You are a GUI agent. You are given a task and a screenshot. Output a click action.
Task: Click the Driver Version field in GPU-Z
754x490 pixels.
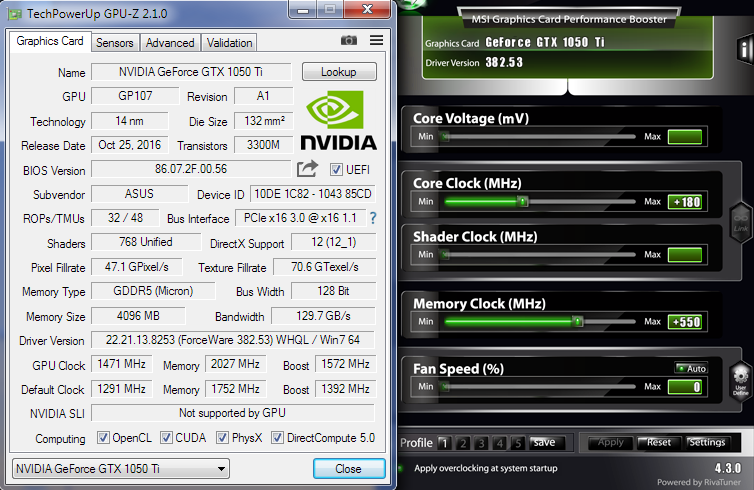pyautogui.click(x=233, y=340)
